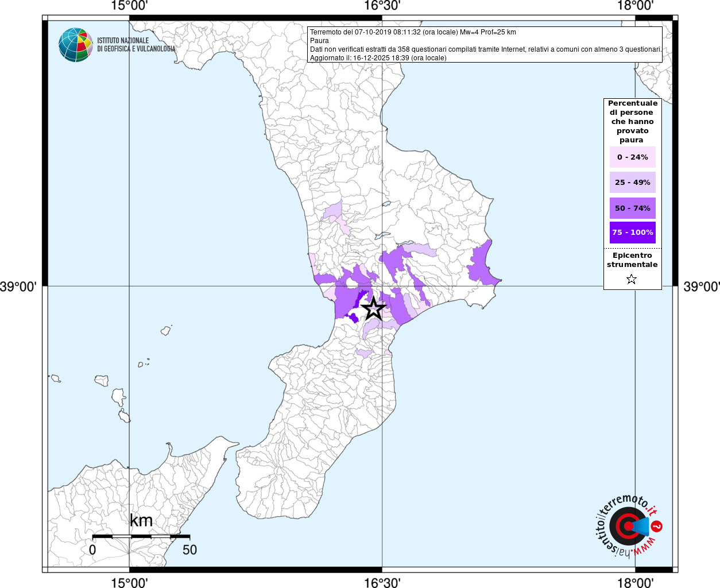Click the bottom 16°30' longitude label
720x588 pixels.
(x=382, y=582)
